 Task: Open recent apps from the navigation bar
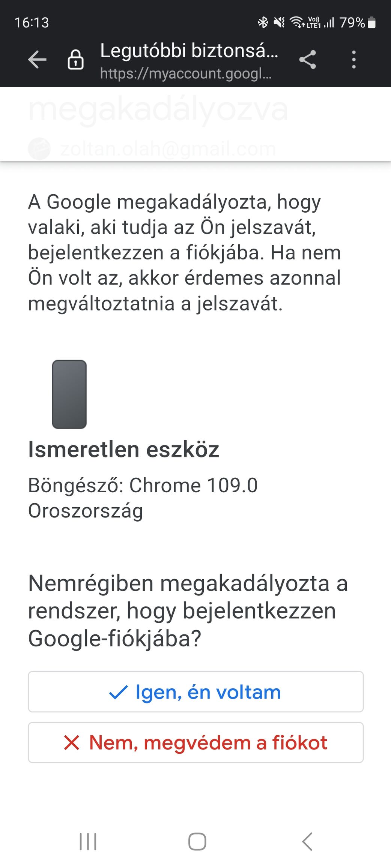[88, 842]
